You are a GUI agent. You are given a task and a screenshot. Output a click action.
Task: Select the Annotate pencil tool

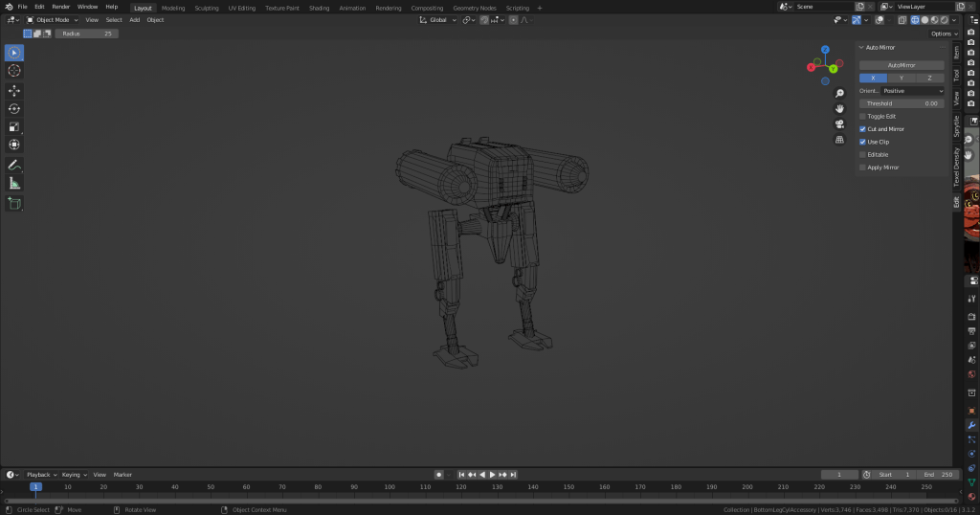14,166
